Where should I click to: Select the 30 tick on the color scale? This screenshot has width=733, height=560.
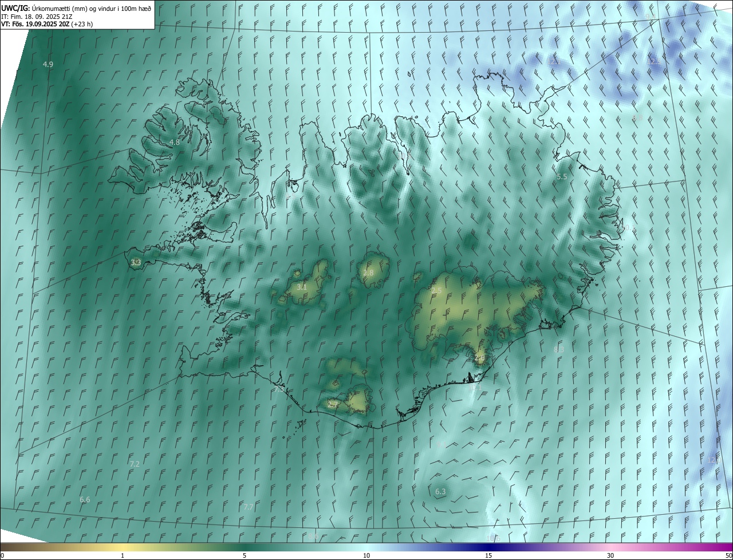[610, 555]
